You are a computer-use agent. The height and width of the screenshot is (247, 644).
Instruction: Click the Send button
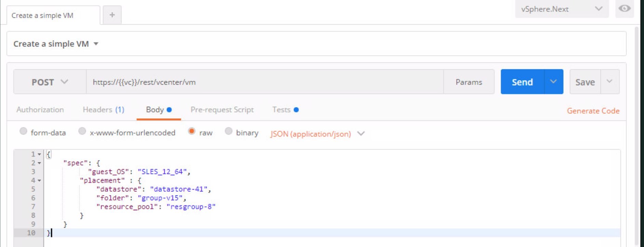pyautogui.click(x=522, y=82)
